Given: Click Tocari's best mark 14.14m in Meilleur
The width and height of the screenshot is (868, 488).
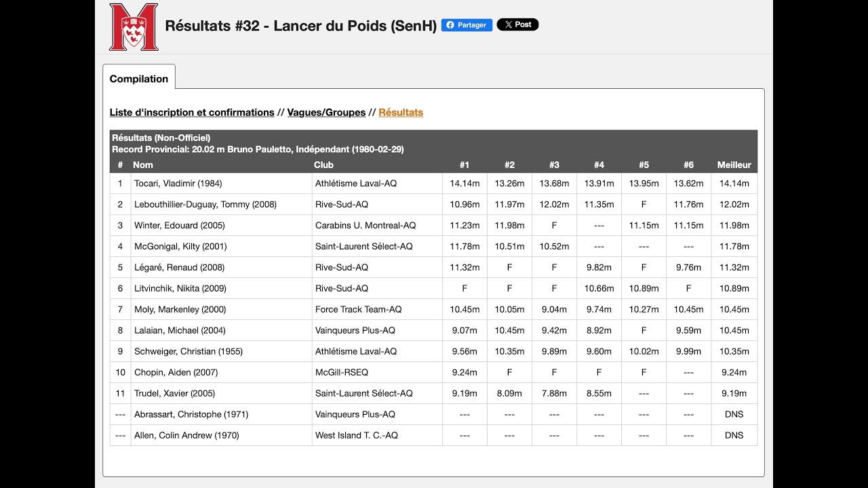Looking at the screenshot, I should (x=734, y=184).
